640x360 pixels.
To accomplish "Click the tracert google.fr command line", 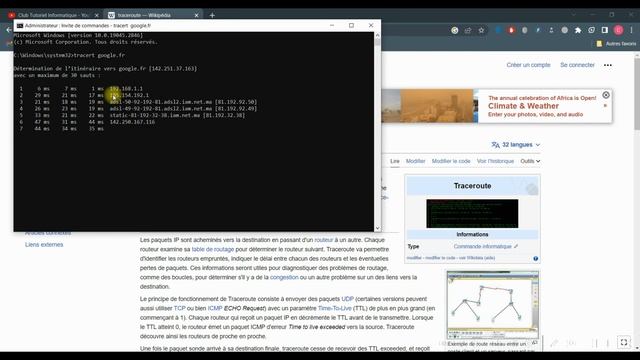I will pyautogui.click(x=69, y=55).
